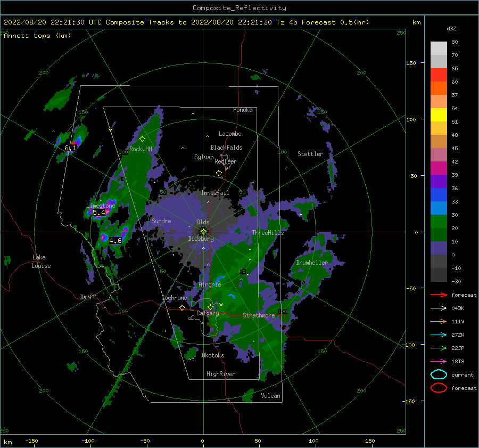Click the Vulcan town label

(270, 396)
